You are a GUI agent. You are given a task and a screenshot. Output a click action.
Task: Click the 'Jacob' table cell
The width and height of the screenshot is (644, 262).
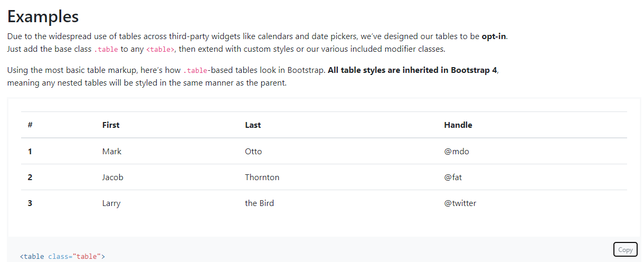(113, 177)
